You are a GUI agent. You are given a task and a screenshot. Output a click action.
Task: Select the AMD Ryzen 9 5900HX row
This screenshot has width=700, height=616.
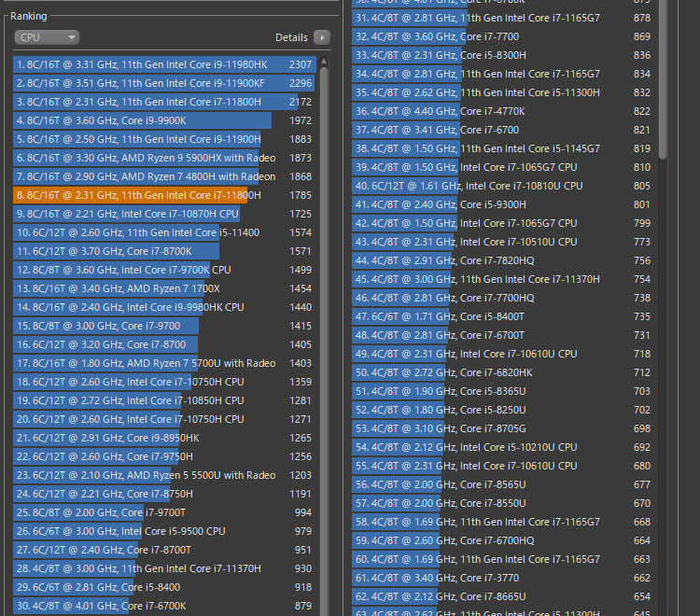(x=164, y=158)
